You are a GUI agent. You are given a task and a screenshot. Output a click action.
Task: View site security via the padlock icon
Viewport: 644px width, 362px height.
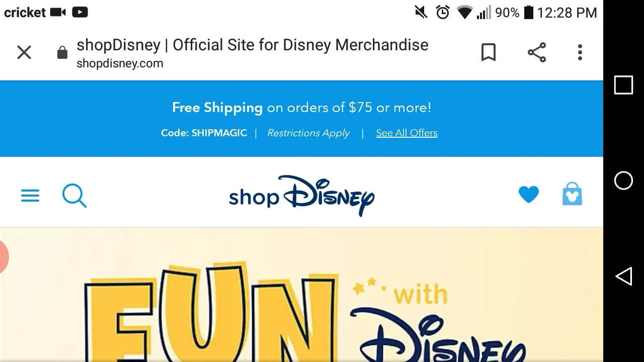(62, 52)
